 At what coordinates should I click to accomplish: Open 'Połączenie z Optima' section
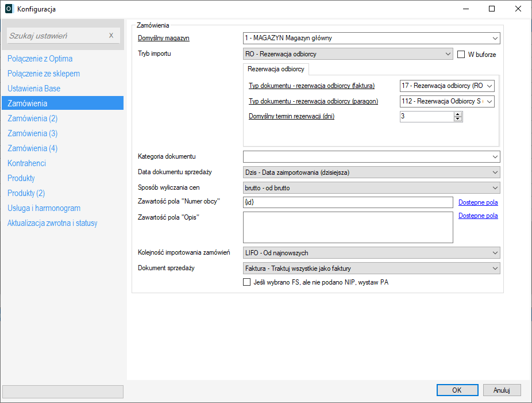click(x=40, y=59)
